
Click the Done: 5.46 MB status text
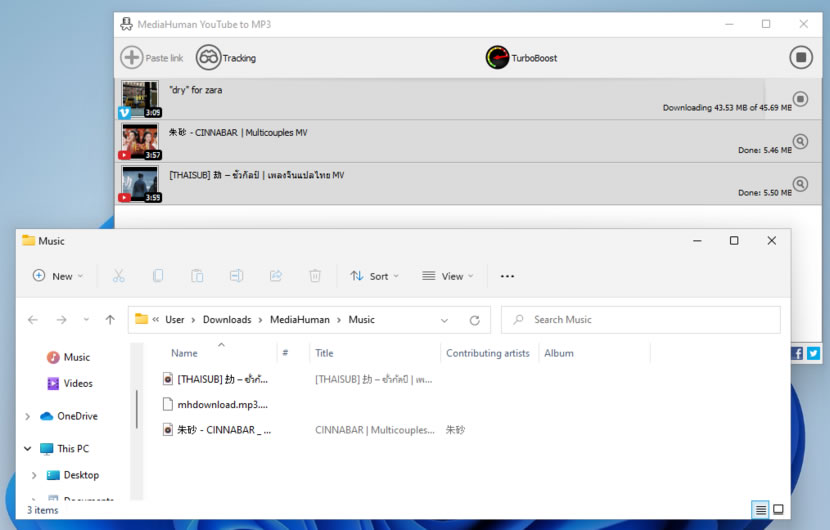point(764,150)
